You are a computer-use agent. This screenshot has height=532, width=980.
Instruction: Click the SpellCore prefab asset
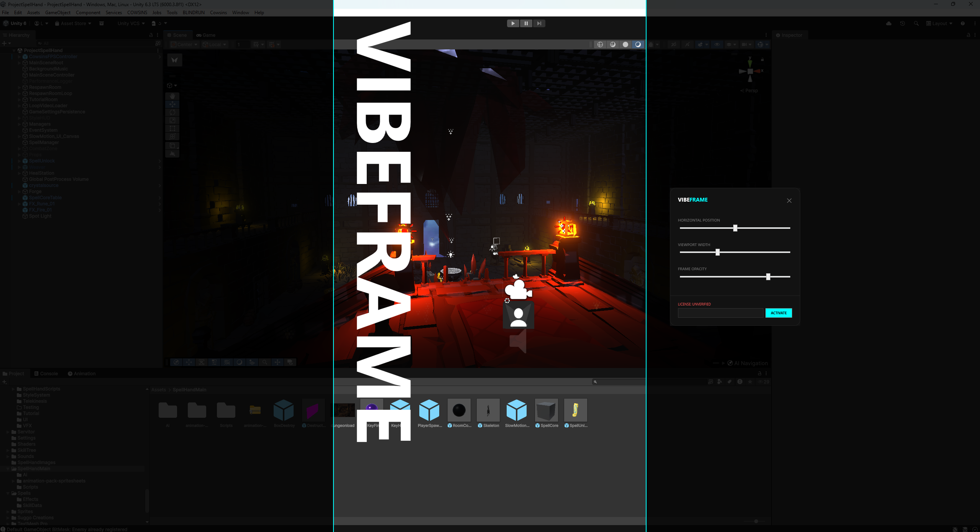[546, 410]
